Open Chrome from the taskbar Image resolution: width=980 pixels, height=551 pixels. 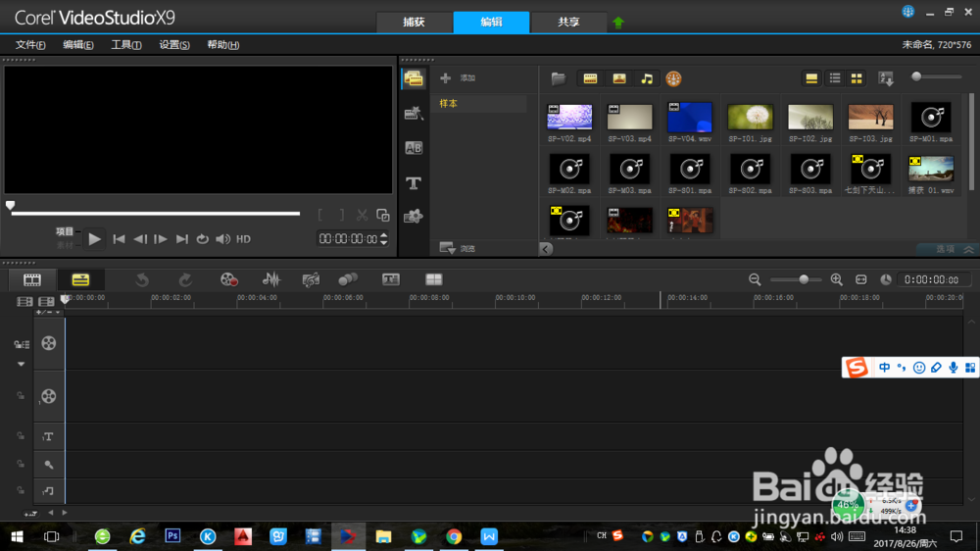[454, 536]
